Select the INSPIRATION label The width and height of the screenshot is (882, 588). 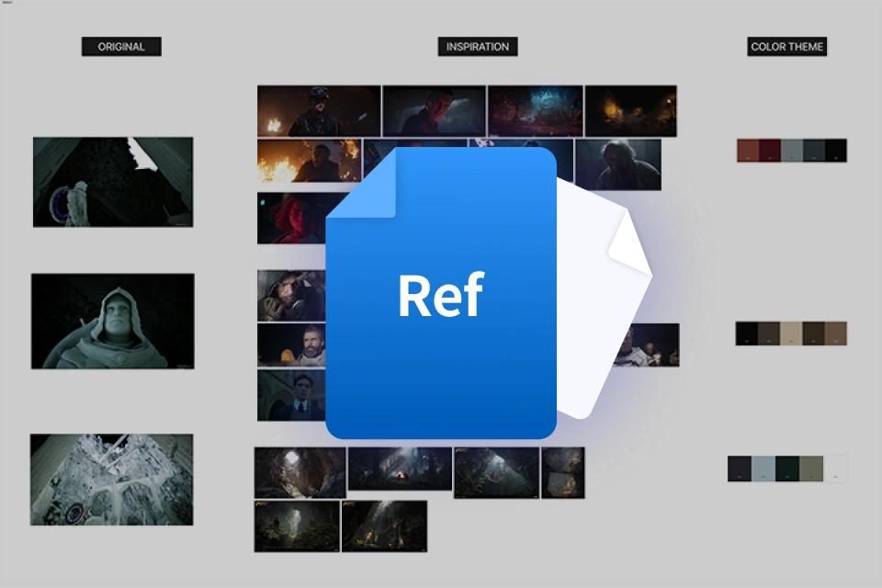click(478, 47)
